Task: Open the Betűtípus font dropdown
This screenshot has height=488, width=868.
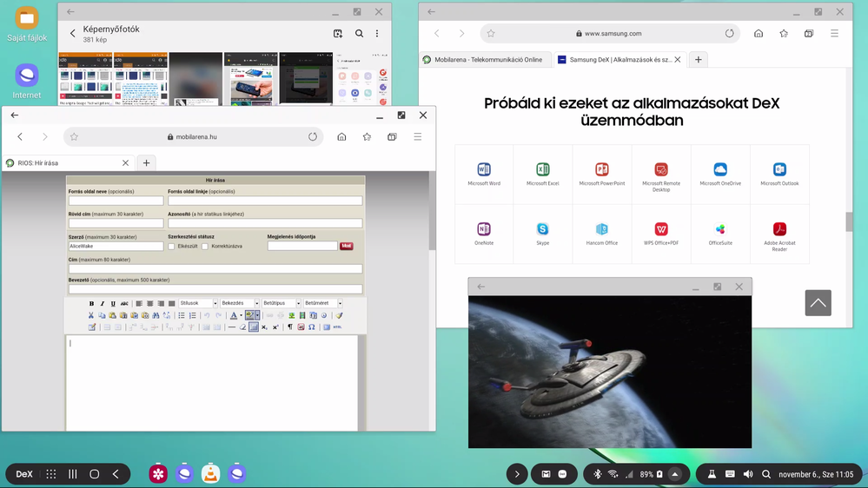Action: pos(282,303)
